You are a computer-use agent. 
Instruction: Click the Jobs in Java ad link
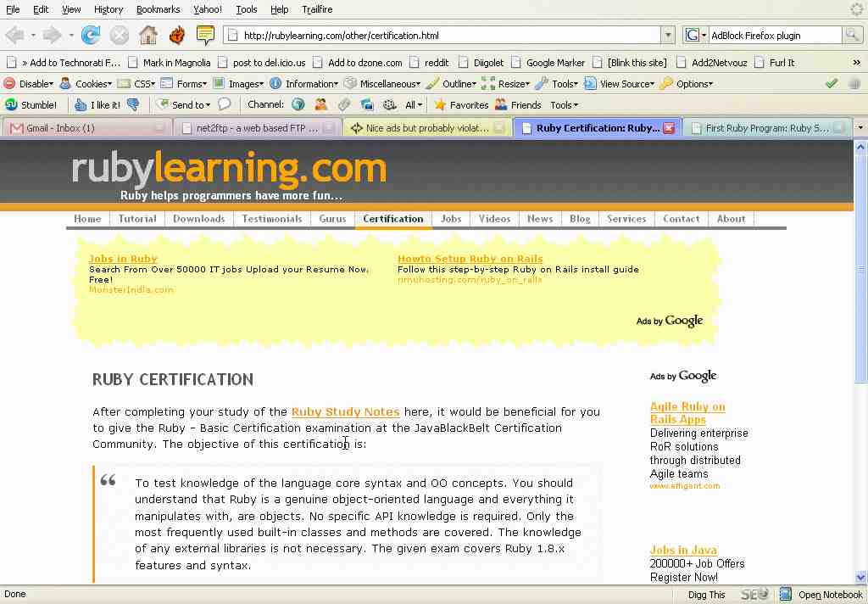[x=683, y=550]
